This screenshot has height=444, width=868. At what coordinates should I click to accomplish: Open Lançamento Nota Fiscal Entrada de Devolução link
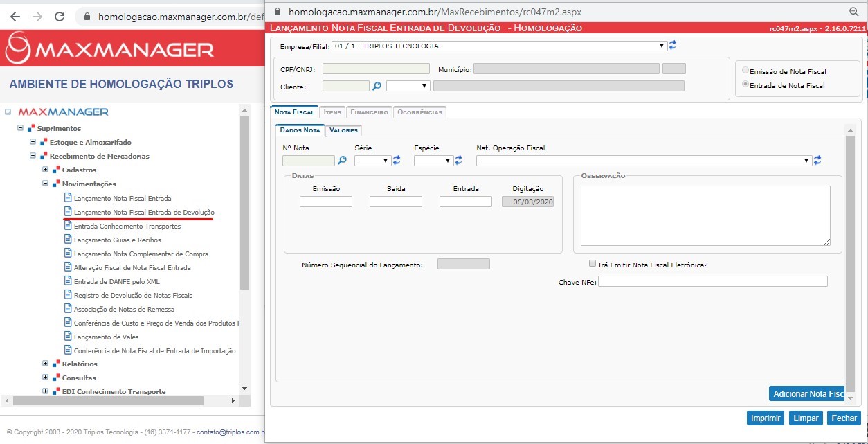pos(144,212)
